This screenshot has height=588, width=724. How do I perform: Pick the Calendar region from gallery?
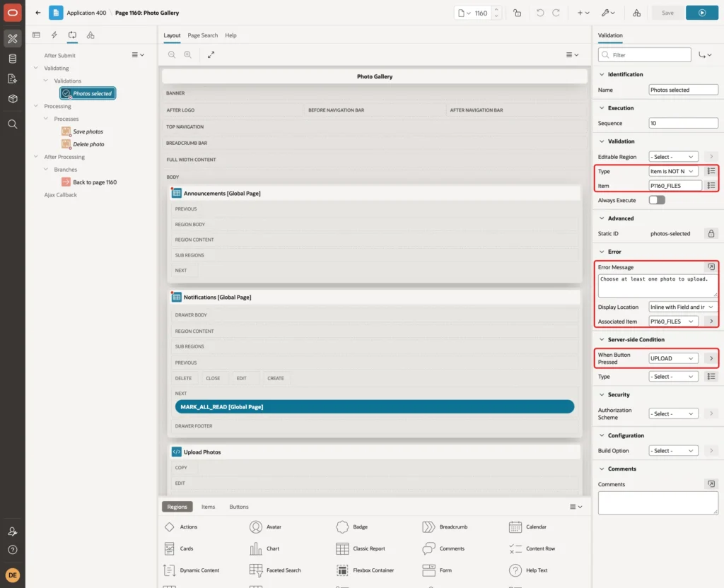pyautogui.click(x=527, y=527)
